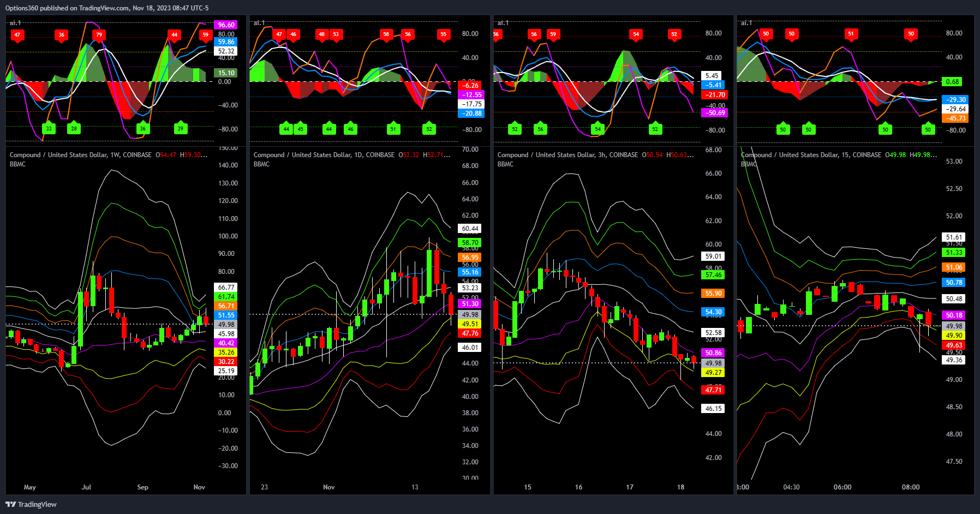980x514 pixels.
Task: Click the green 33 signal marker on weekly oscillator
Action: [49, 128]
